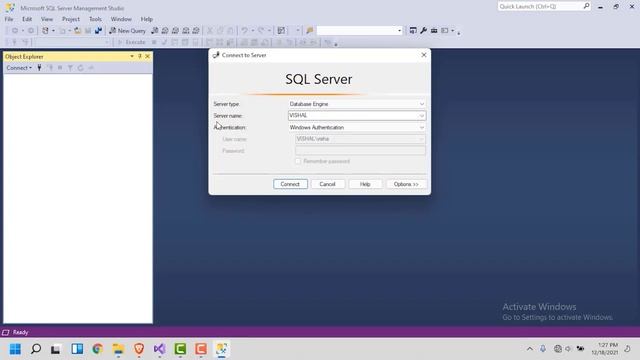640x360 pixels.
Task: Click the Object Explorer filter icon
Action: 70,68
